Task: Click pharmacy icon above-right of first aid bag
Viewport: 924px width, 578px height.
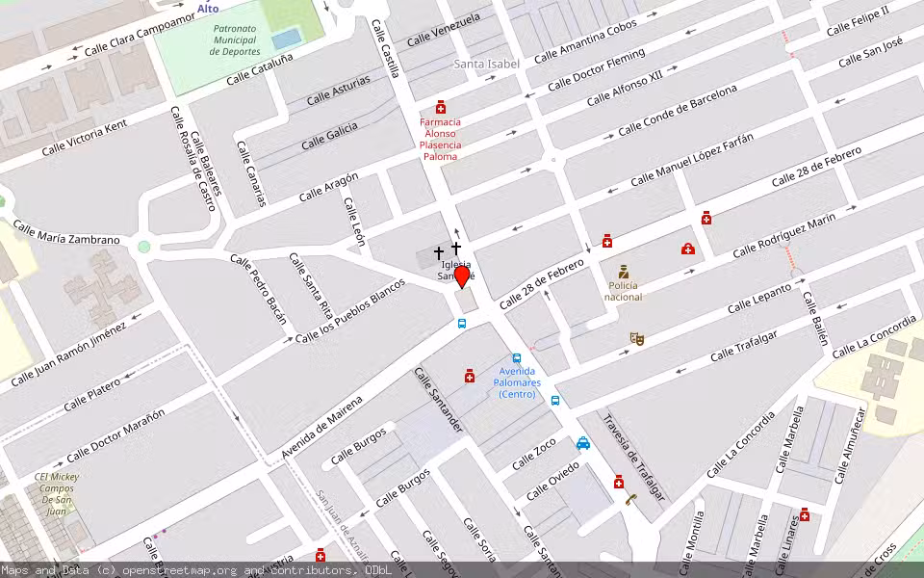Action: pos(706,219)
